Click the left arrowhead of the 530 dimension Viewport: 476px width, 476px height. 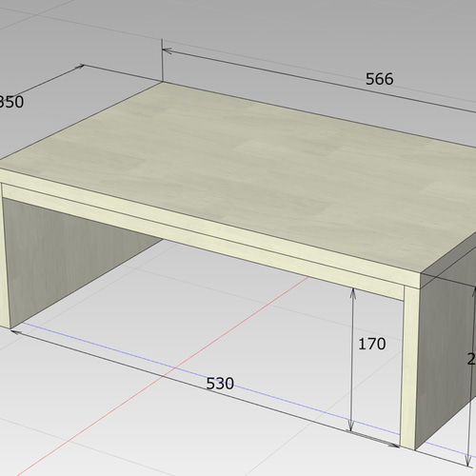click(x=16, y=332)
